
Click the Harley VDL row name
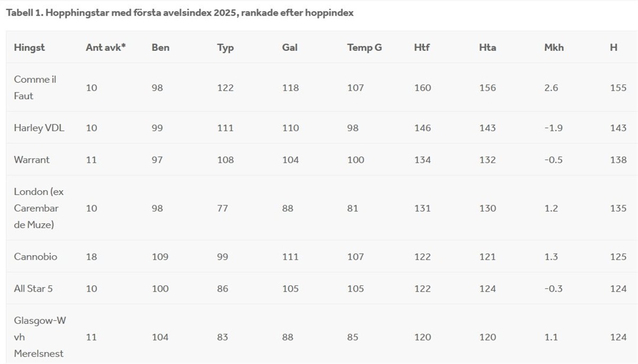(x=39, y=128)
